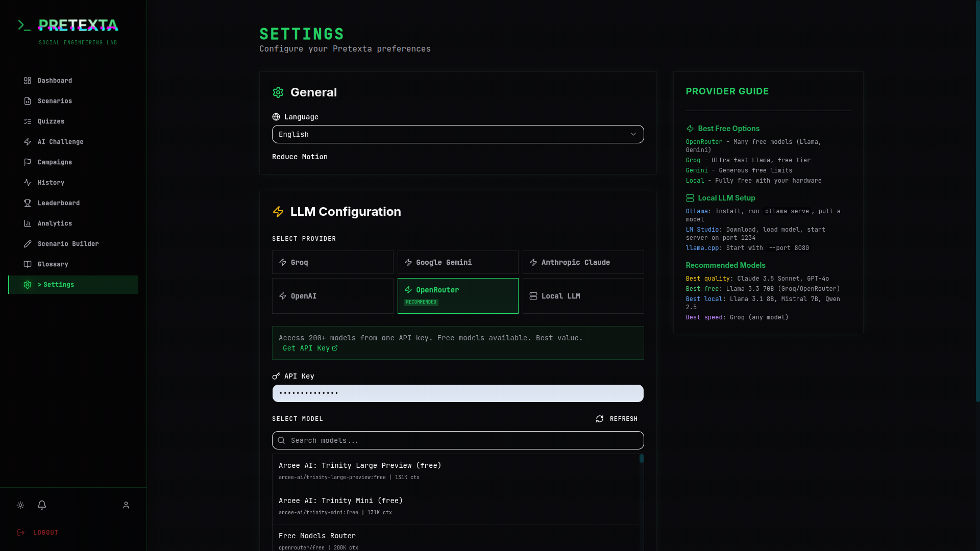Open Analytics from the sidebar
The height and width of the screenshot is (551, 980).
coord(73,223)
